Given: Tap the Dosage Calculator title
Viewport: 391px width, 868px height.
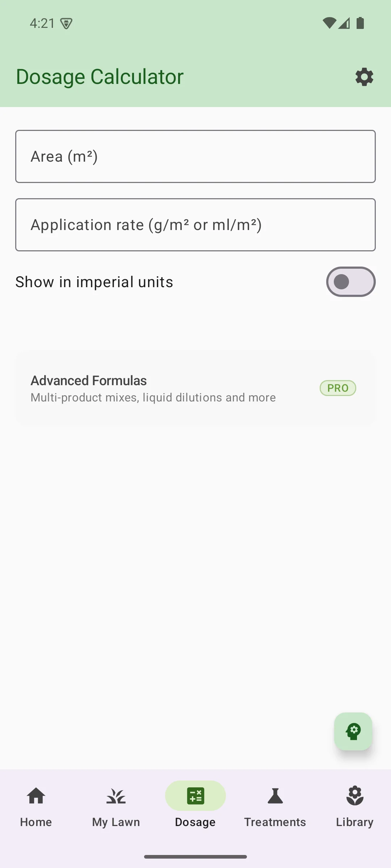Looking at the screenshot, I should [x=99, y=76].
